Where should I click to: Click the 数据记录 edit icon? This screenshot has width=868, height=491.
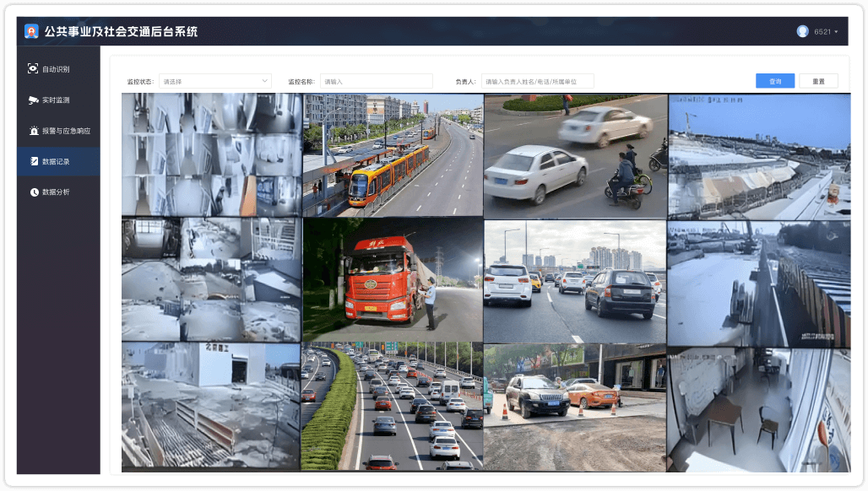pos(34,161)
